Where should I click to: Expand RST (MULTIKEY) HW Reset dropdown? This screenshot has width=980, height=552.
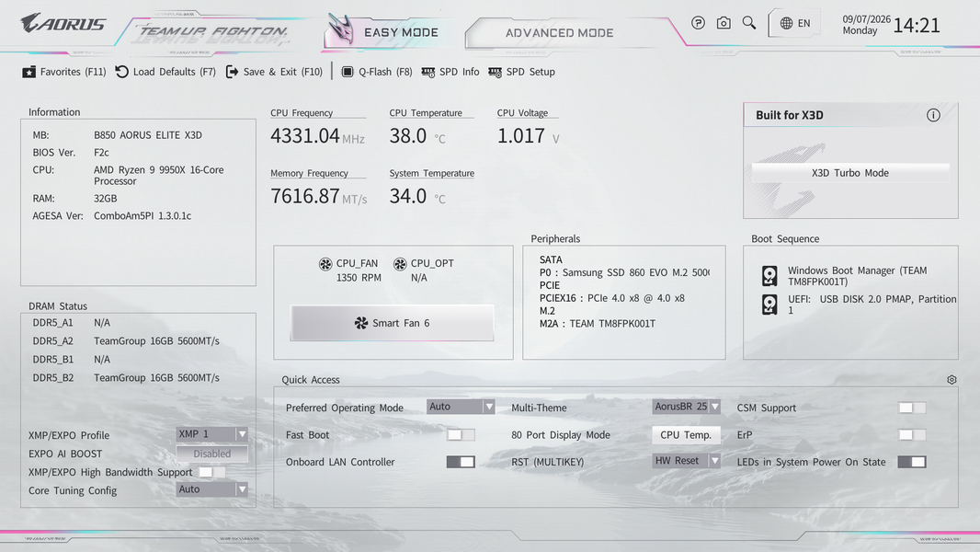686,461
